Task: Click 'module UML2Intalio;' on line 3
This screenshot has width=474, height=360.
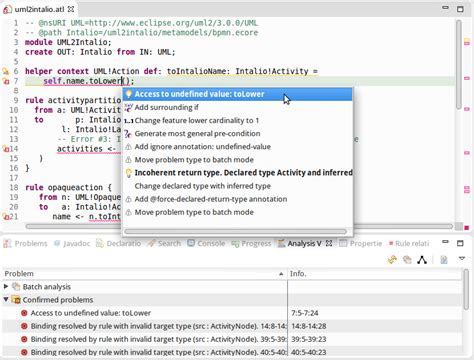Action: click(x=68, y=42)
